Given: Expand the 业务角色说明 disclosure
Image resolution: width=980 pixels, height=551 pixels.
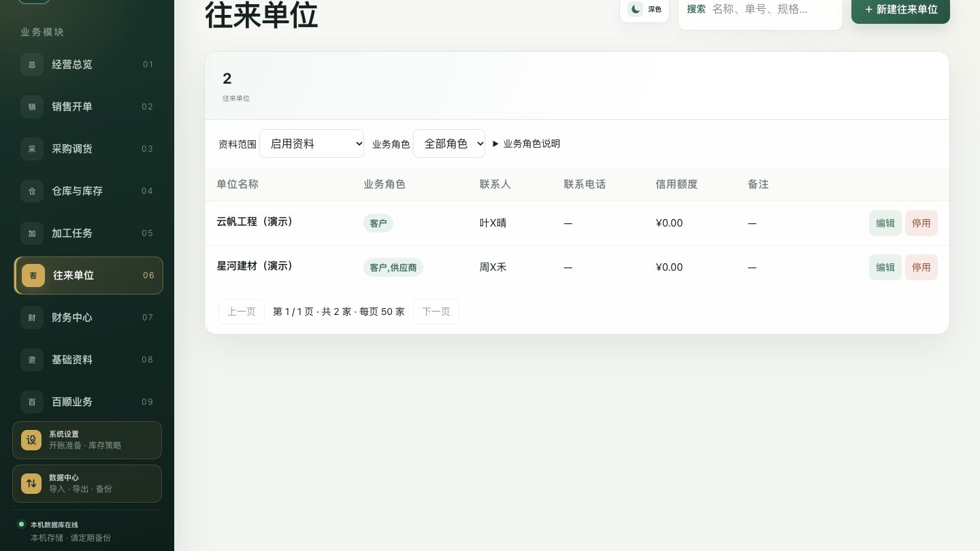Looking at the screenshot, I should [526, 144].
